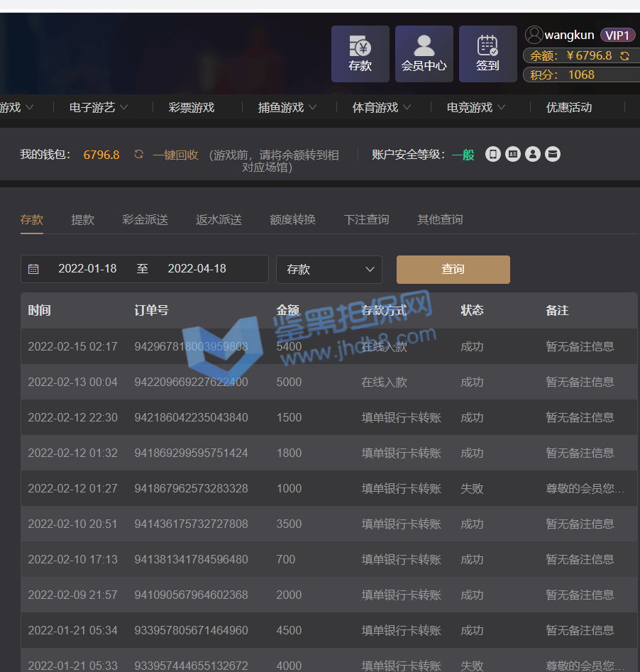The image size is (640, 672).
Task: Open the 存款 record type dropdown
Action: [x=329, y=270]
